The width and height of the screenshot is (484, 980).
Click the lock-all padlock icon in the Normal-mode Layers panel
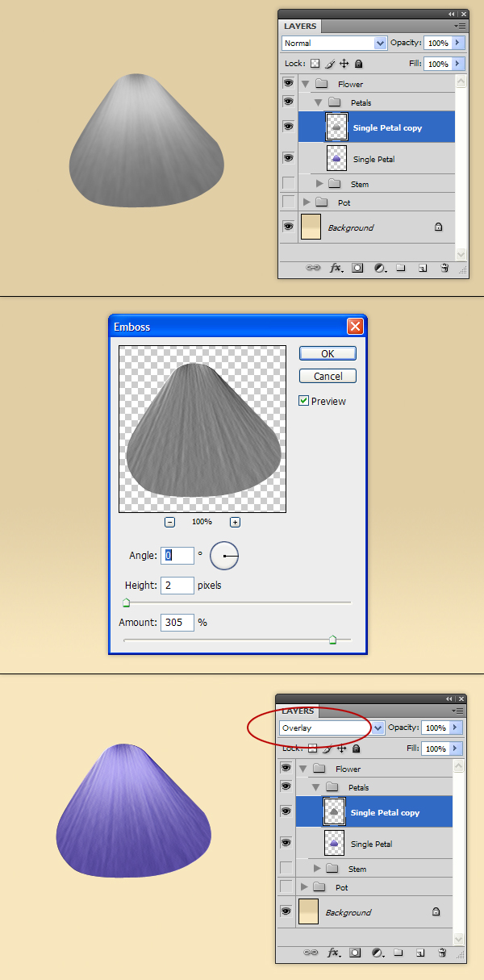point(359,64)
